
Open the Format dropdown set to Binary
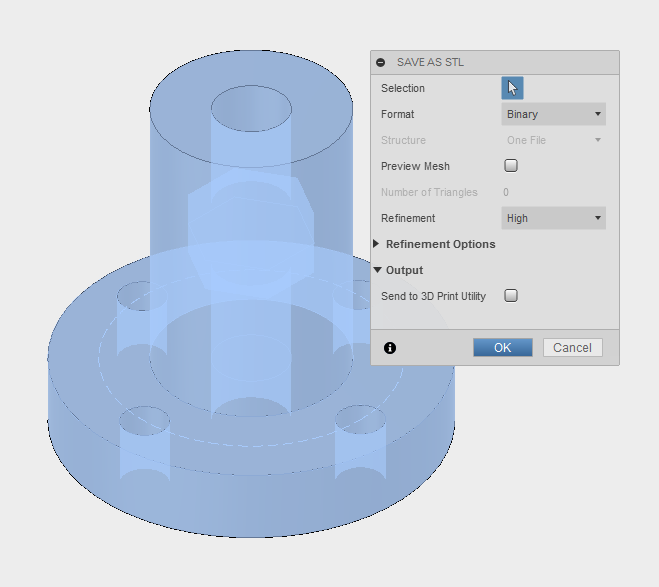pyautogui.click(x=553, y=114)
